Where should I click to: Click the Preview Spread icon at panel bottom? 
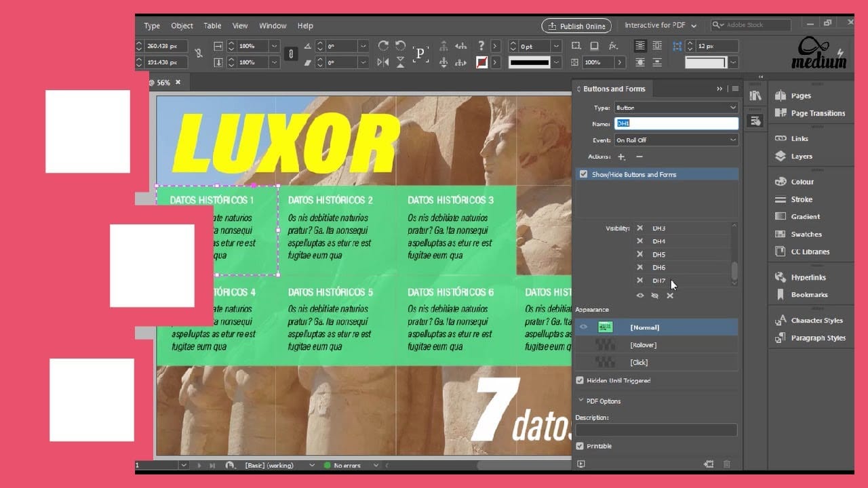[581, 464]
